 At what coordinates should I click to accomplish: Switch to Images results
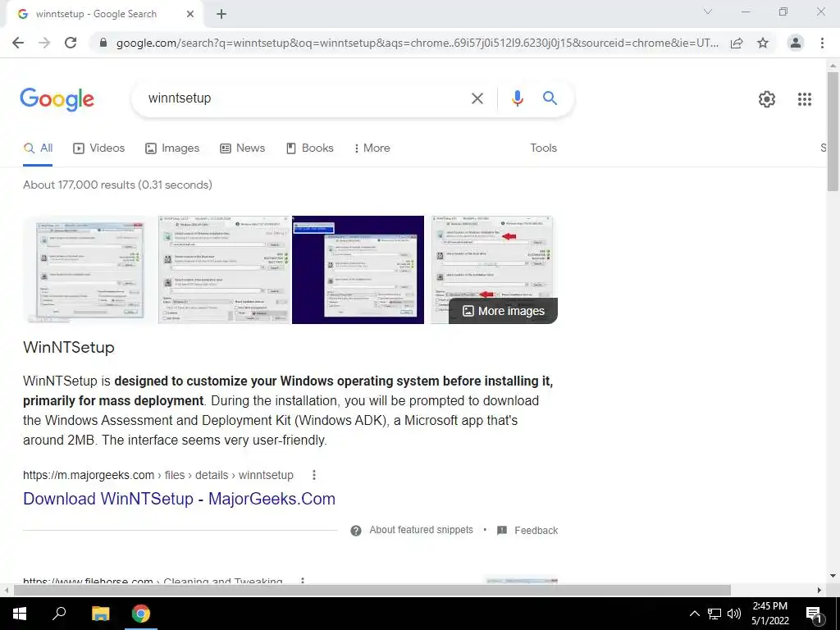point(172,148)
